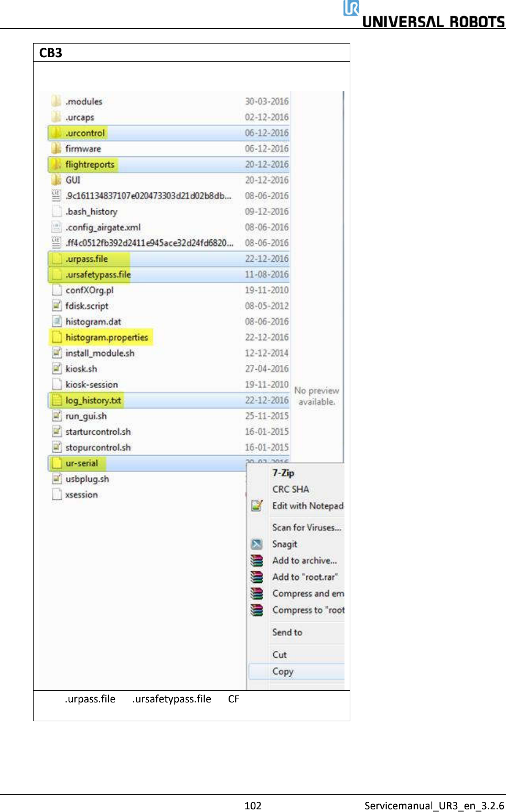Click date 12-12-2014 of install_module.sh

(x=267, y=353)
